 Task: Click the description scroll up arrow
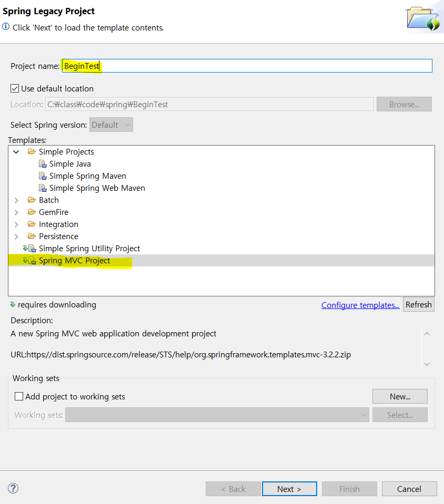427,334
